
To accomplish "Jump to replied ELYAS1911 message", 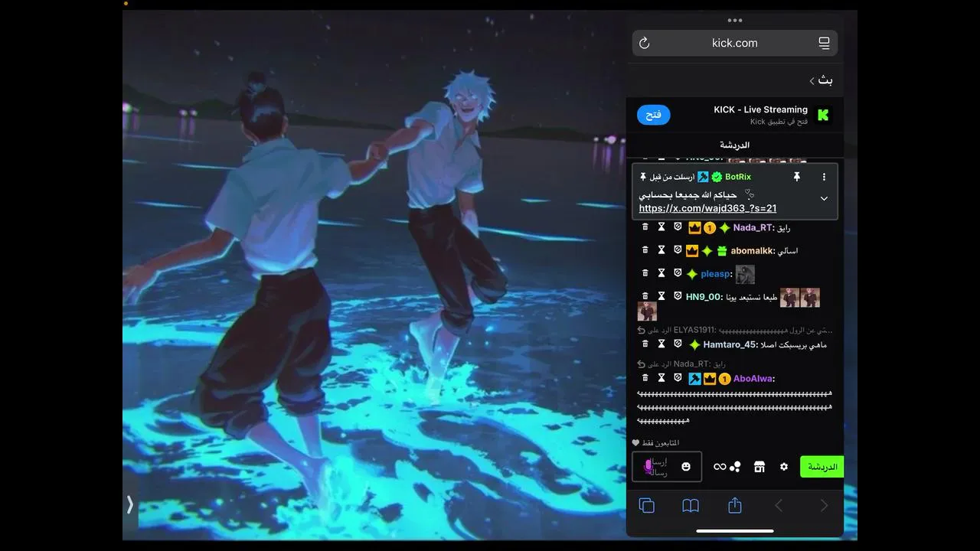I will [x=735, y=330].
